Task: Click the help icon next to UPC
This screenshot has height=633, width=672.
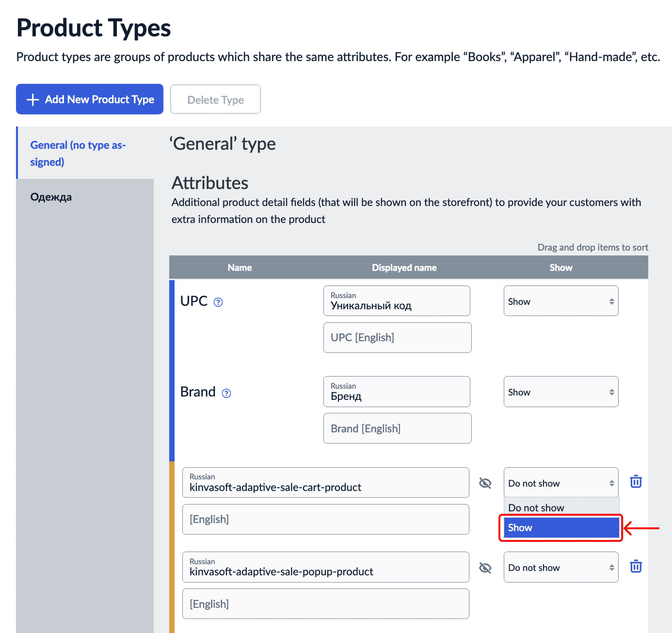Action: (x=218, y=302)
